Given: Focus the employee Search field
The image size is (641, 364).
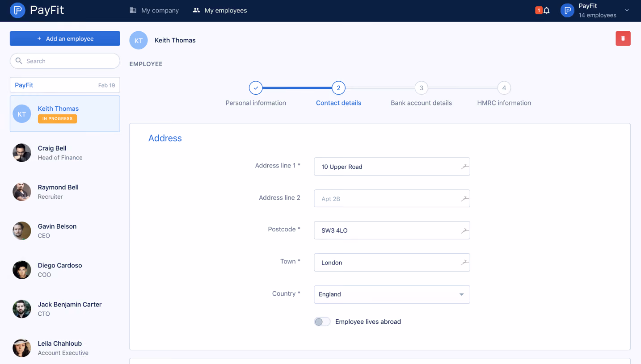Looking at the screenshot, I should tap(65, 61).
